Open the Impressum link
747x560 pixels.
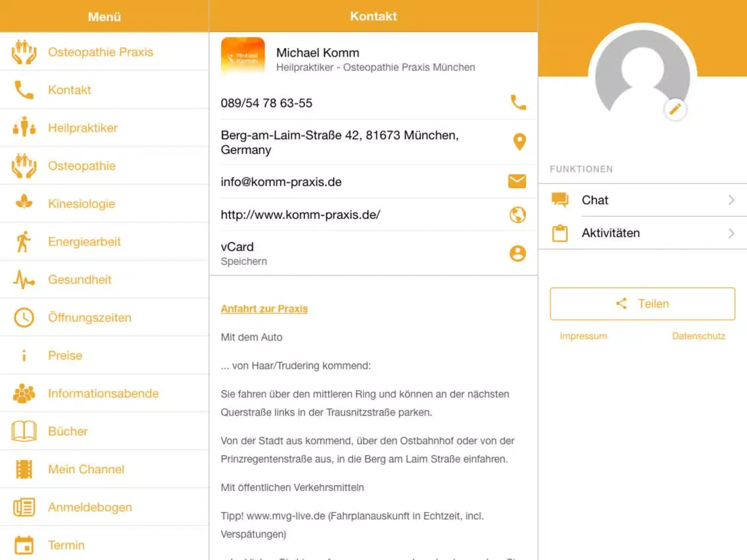pos(583,336)
